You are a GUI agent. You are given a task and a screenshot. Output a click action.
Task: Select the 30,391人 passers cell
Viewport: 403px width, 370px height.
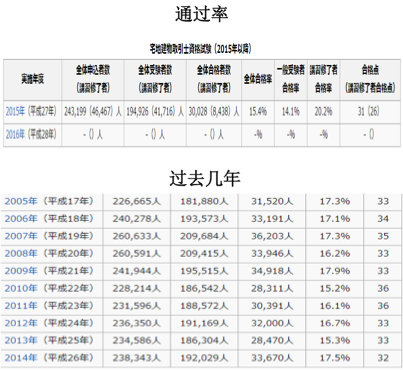pos(272,306)
